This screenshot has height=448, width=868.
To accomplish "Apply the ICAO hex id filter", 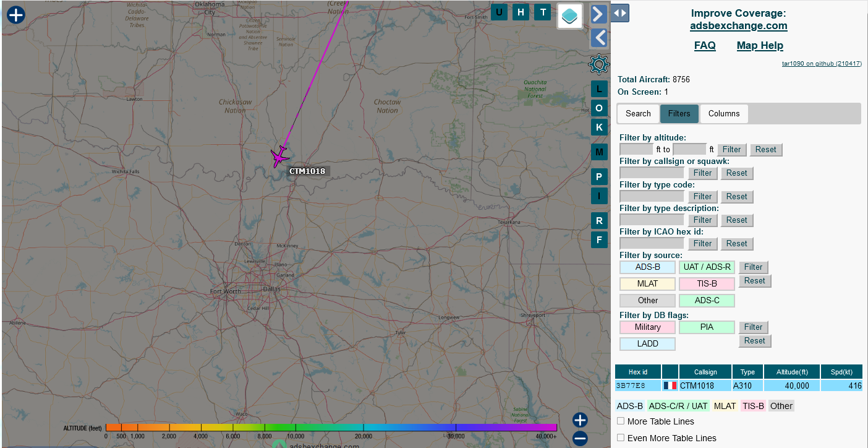I will 702,244.
